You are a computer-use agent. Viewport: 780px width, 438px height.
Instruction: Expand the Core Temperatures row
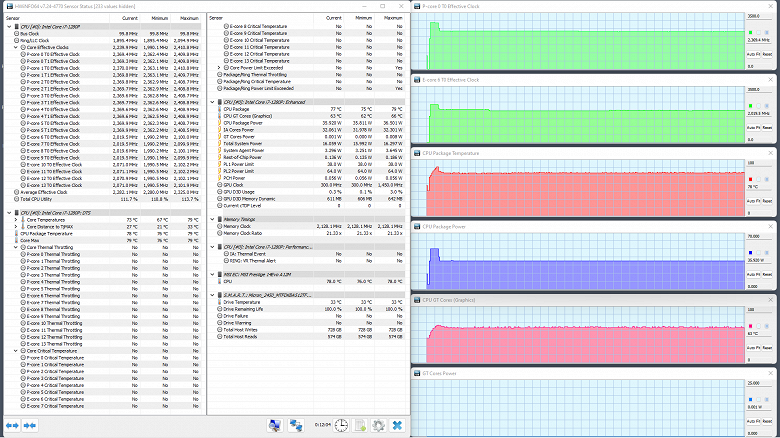point(16,219)
